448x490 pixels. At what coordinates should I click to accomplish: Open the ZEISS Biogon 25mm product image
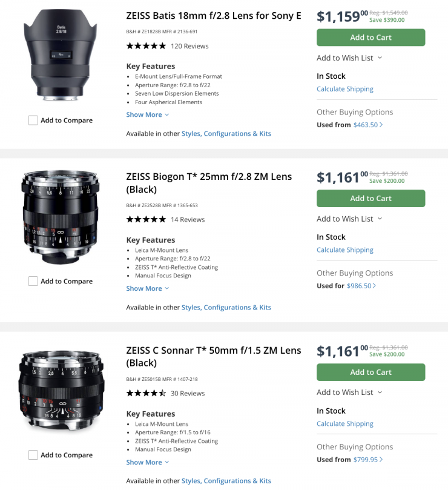tap(60, 220)
